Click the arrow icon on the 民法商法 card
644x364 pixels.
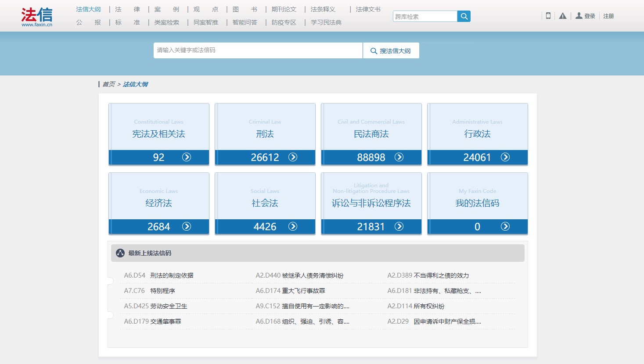[x=399, y=157]
